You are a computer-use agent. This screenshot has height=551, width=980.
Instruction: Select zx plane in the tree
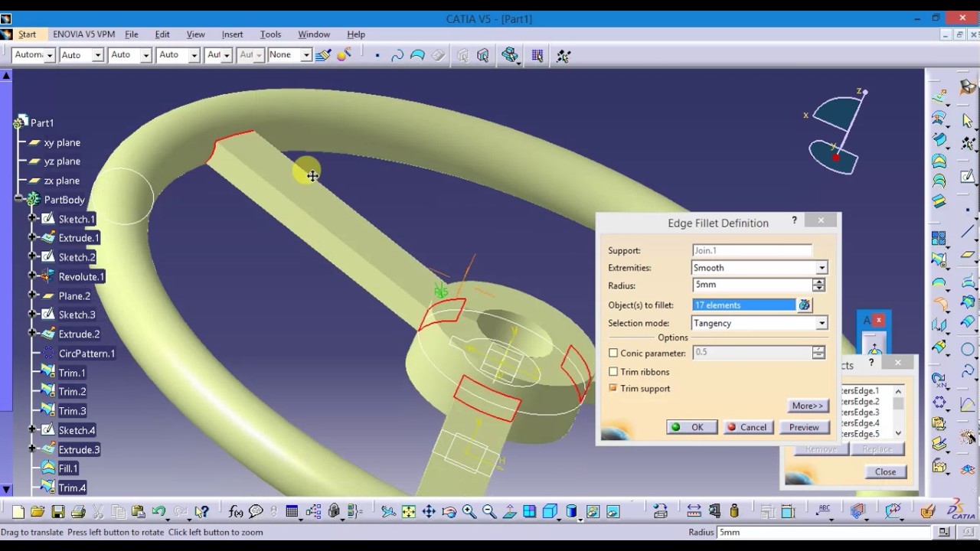62,181
